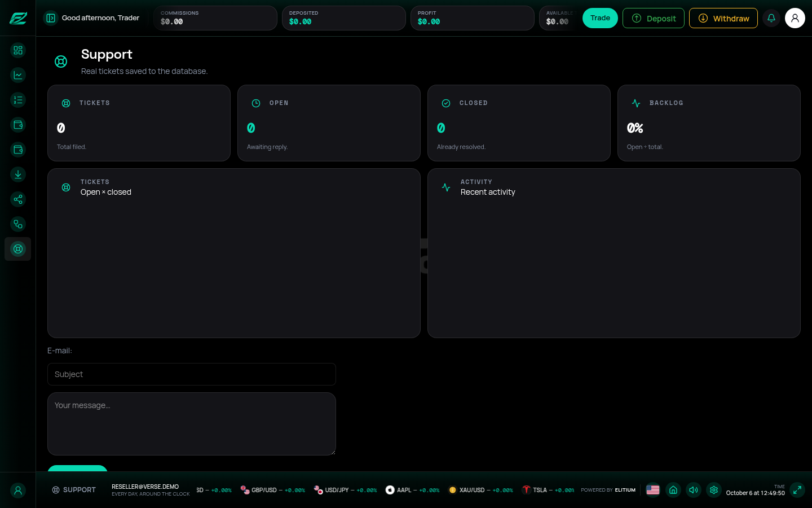Click the DEPOSITED $0.00 stat box
Image resolution: width=812 pixels, height=508 pixels.
pyautogui.click(x=344, y=18)
